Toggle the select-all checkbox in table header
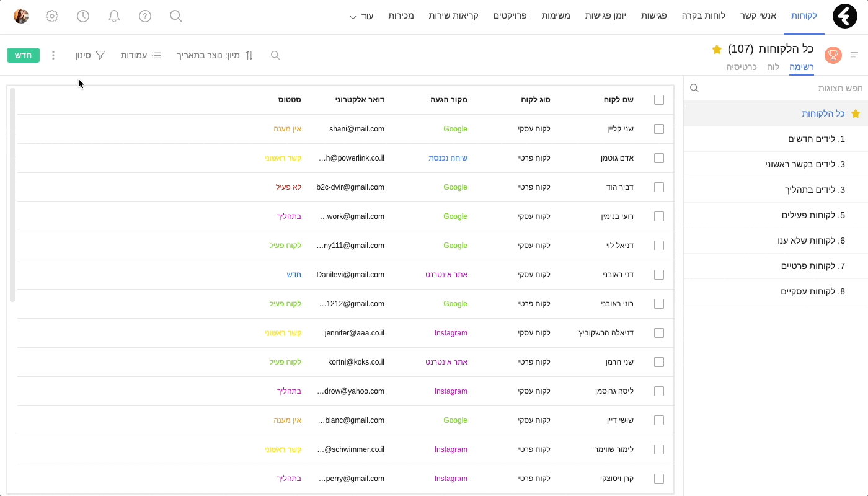Viewport: 868px width, 496px height. pyautogui.click(x=659, y=100)
